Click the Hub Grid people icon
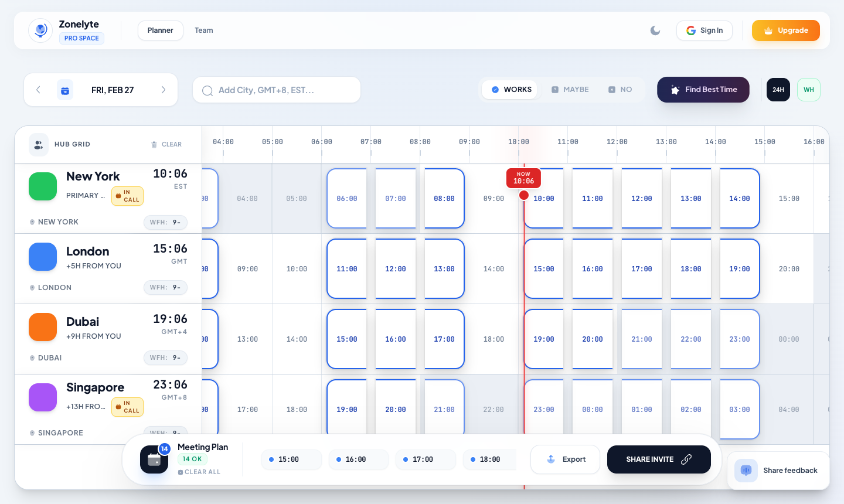Screen dimensions: 844x504 tap(38, 144)
